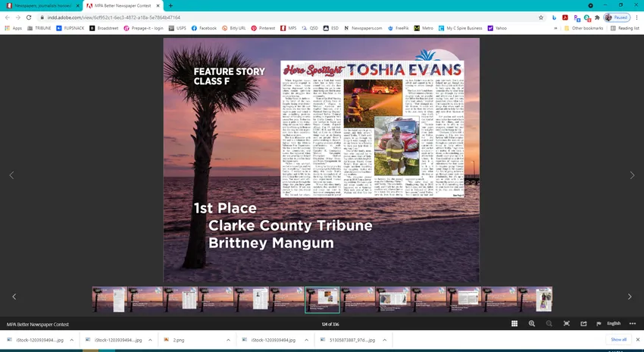Enter fullscreen mode in the viewer
Viewport: 644px width, 352px height.
click(x=566, y=323)
